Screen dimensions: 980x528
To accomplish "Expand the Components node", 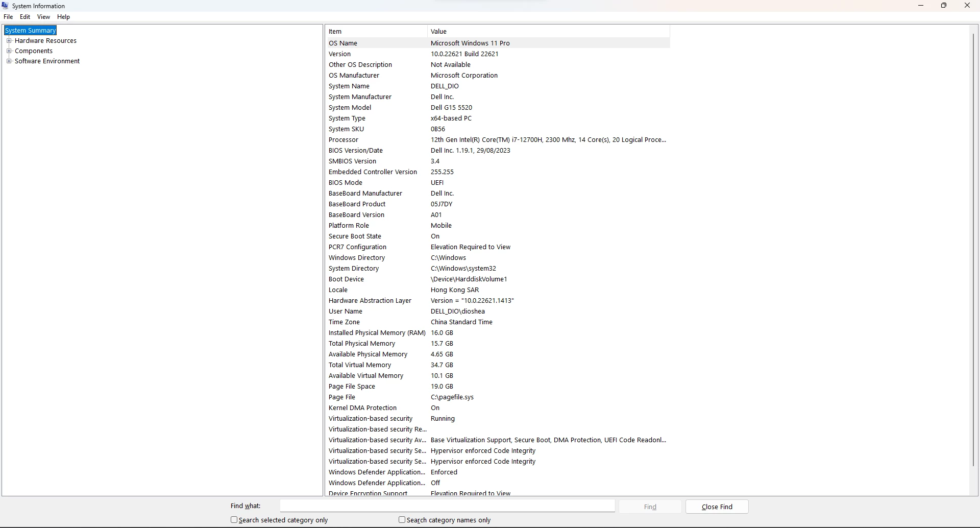I will pos(9,51).
